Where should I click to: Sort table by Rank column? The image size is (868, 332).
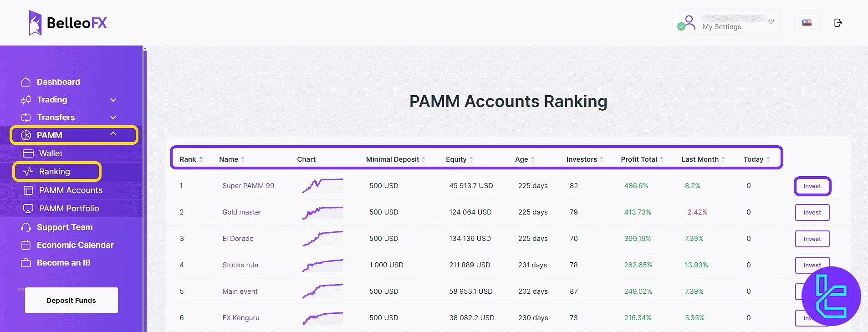click(191, 159)
